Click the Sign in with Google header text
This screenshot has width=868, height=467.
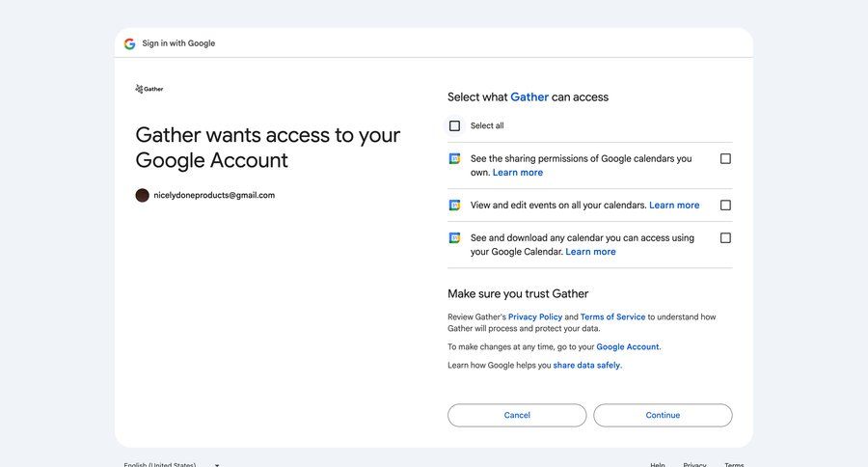(178, 43)
